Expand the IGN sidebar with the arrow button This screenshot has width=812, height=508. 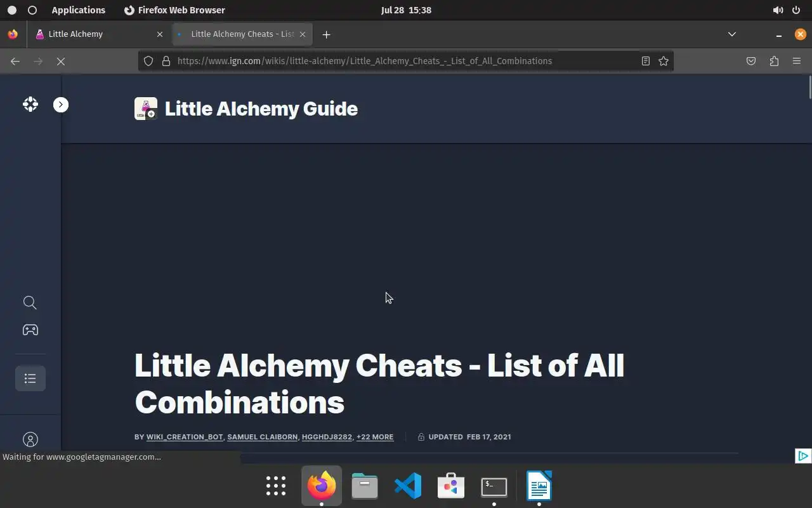coord(61,105)
